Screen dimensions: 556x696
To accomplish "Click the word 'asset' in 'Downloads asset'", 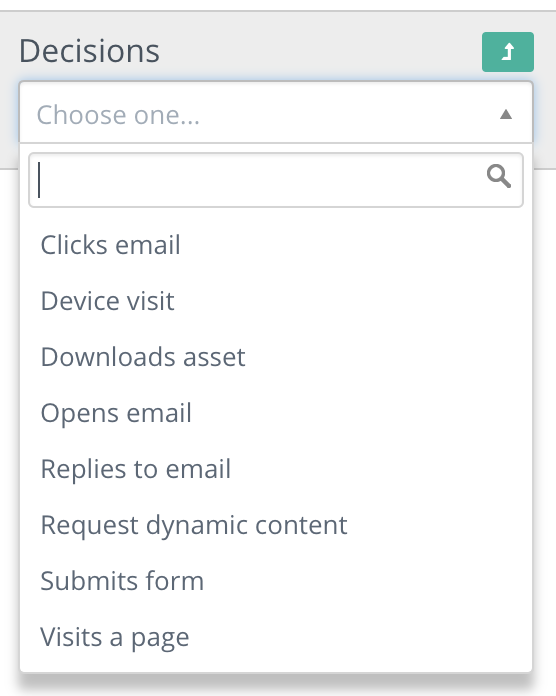I will 214,357.
